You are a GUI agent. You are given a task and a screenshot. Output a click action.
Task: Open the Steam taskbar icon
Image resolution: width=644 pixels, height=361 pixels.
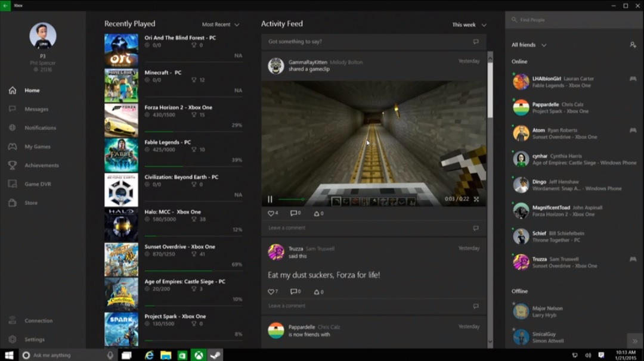tap(215, 355)
